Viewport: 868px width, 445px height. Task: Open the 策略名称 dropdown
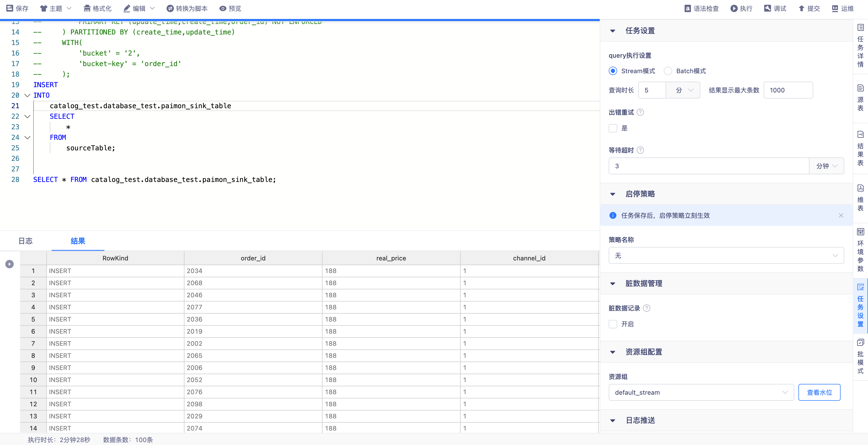pos(726,255)
